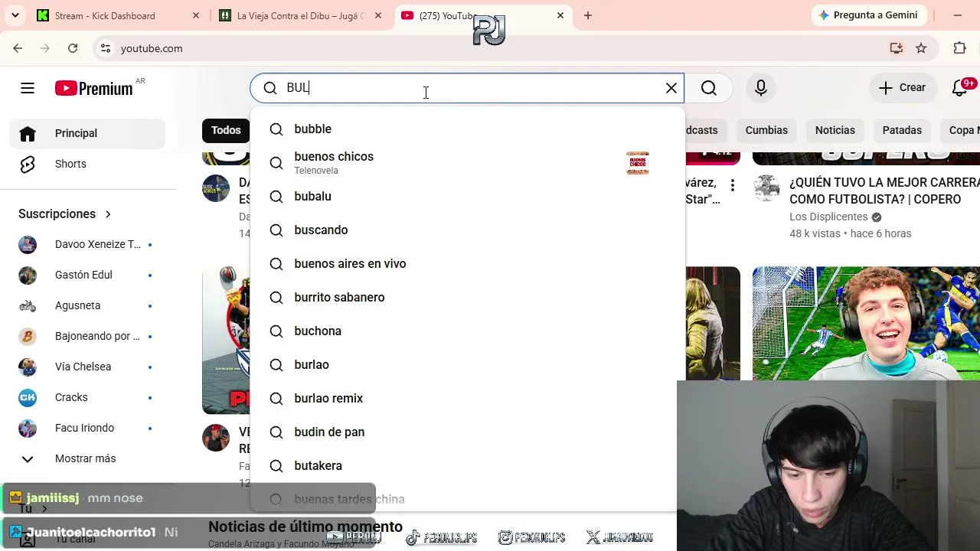Go to YouTube Premium home logo
Image resolution: width=980 pixels, height=551 pixels.
coord(94,88)
